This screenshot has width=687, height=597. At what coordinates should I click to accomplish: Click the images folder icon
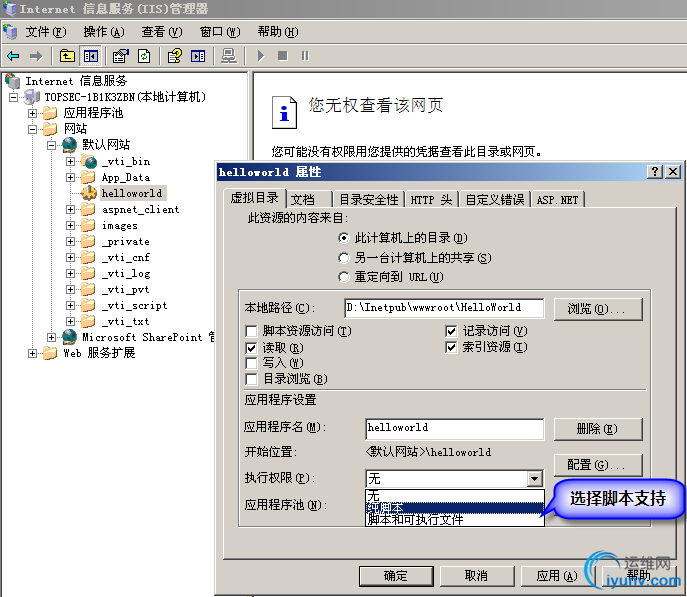click(88, 226)
